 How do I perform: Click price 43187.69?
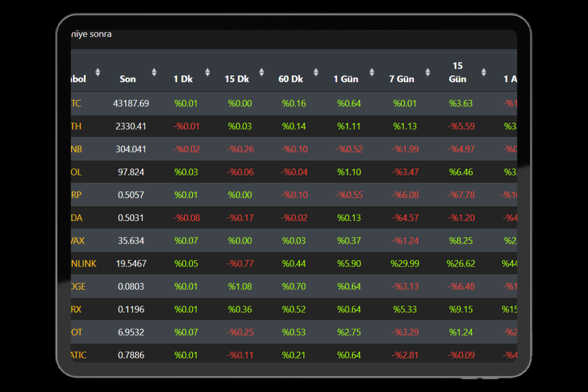pyautogui.click(x=131, y=103)
